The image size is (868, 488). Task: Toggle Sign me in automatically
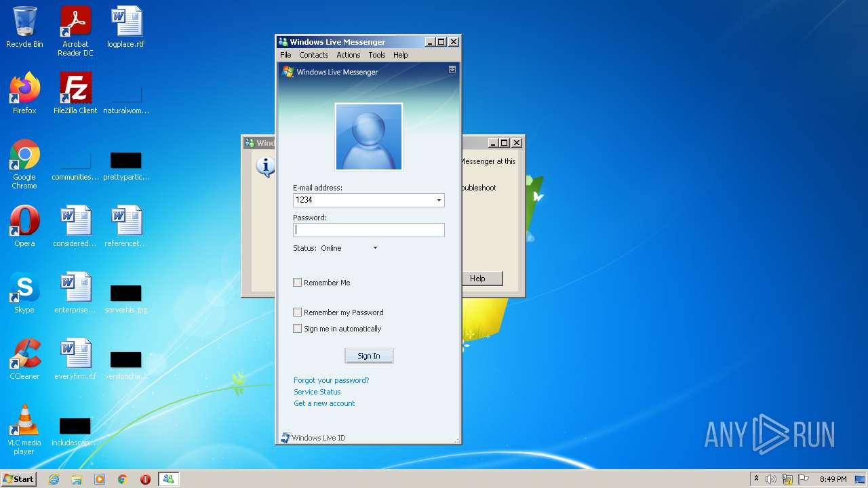coord(297,329)
